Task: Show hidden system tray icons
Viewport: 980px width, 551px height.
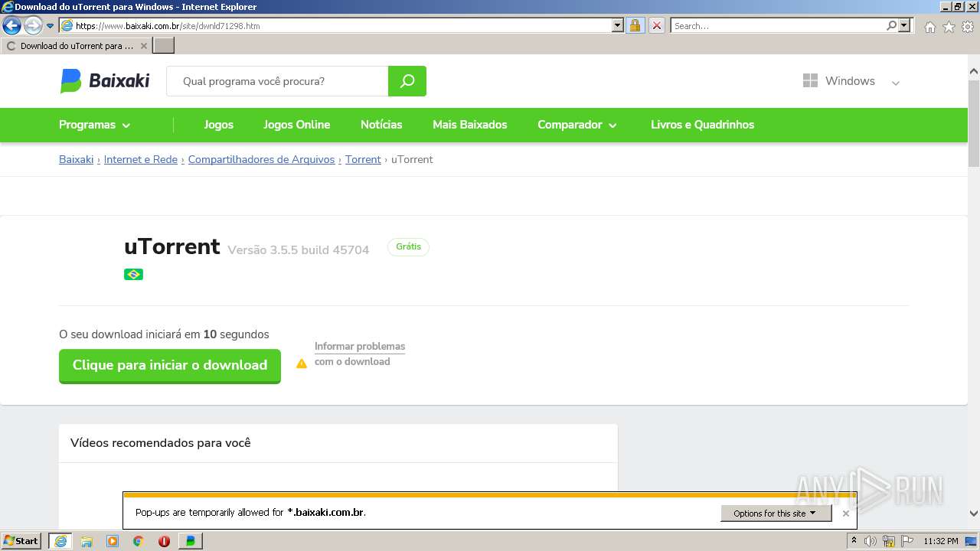Action: (x=854, y=541)
